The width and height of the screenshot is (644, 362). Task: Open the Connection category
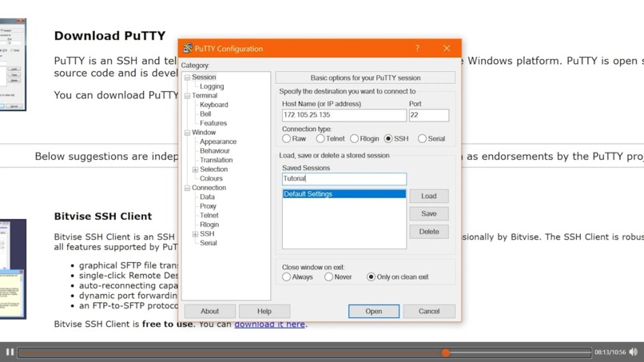coord(209,188)
